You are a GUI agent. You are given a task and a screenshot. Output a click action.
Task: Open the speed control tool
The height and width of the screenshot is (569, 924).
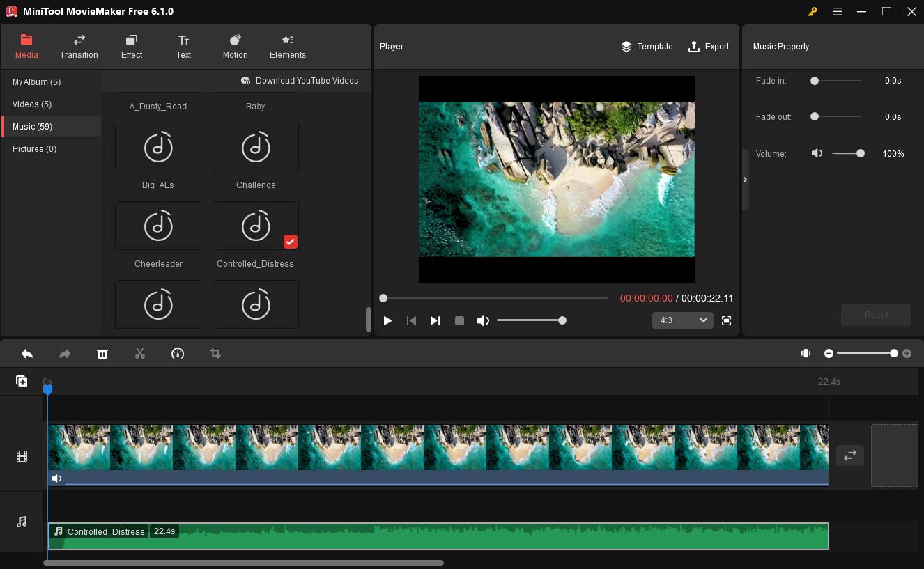178,354
